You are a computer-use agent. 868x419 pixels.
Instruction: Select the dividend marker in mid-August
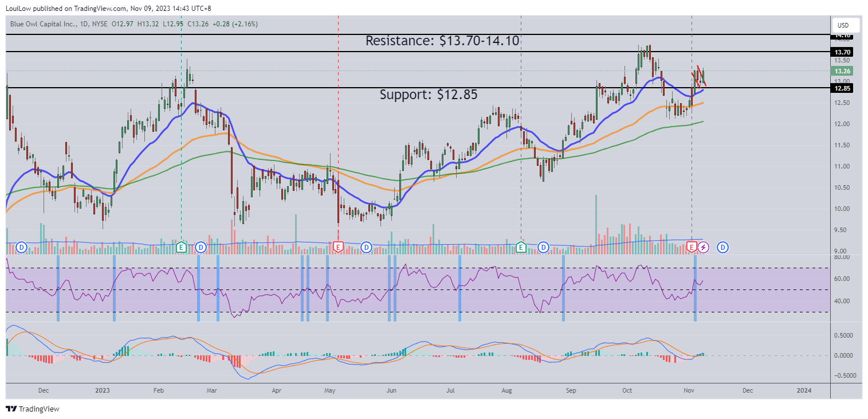[x=543, y=247]
